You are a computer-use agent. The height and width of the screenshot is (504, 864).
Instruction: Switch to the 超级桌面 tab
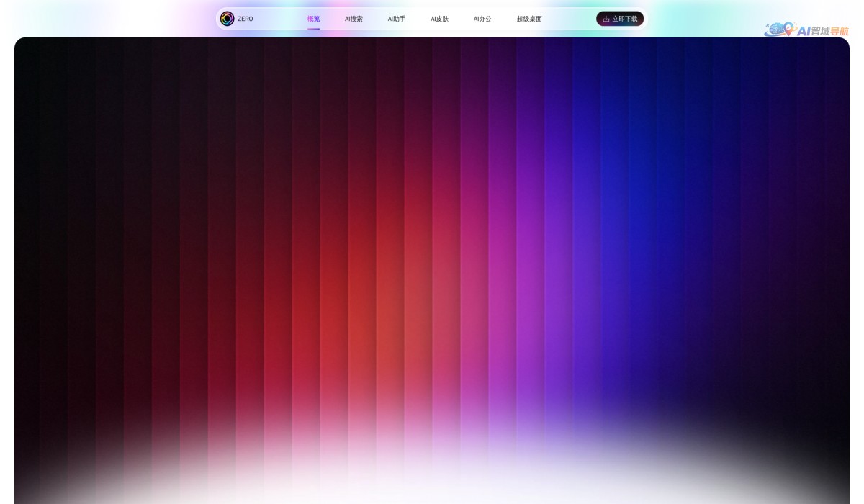pyautogui.click(x=529, y=19)
